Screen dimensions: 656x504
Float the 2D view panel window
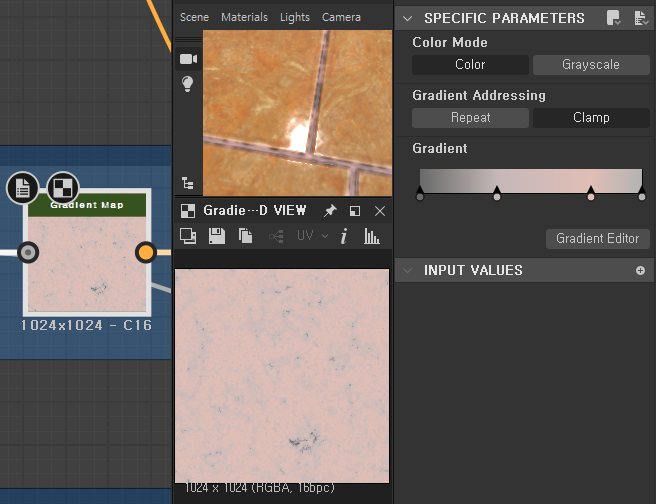click(x=355, y=211)
